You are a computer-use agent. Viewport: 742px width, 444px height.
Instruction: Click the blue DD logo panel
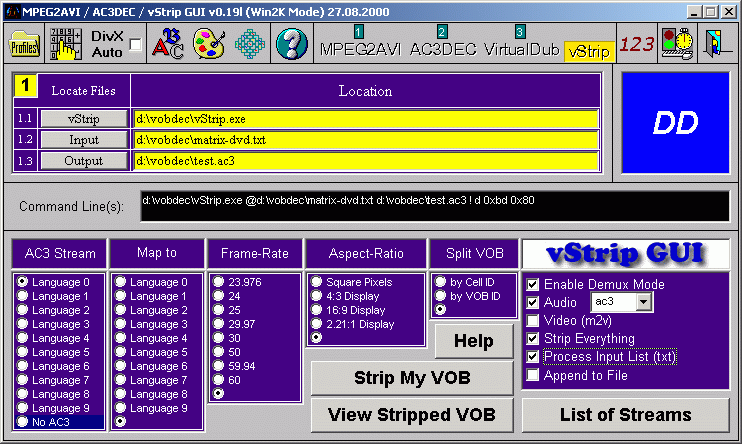675,123
